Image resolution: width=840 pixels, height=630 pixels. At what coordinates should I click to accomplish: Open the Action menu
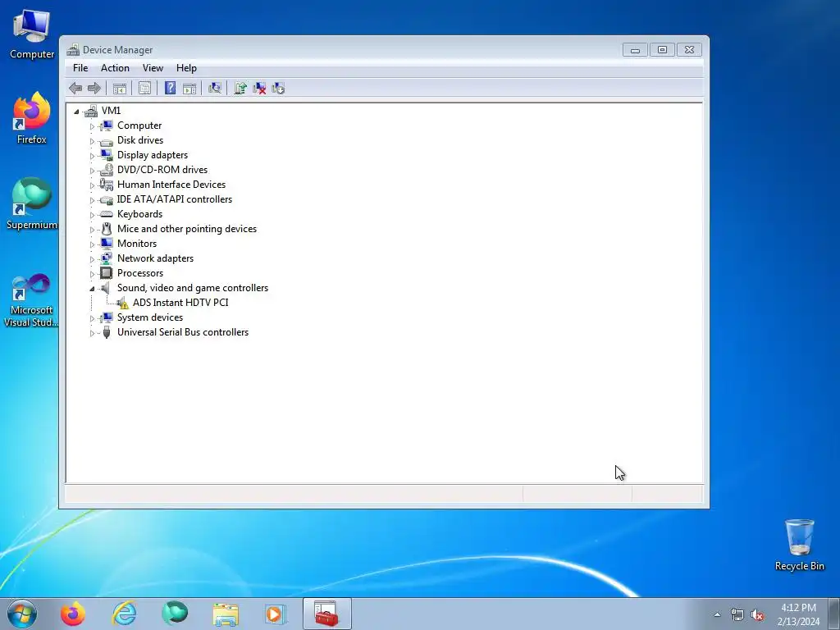coord(115,68)
